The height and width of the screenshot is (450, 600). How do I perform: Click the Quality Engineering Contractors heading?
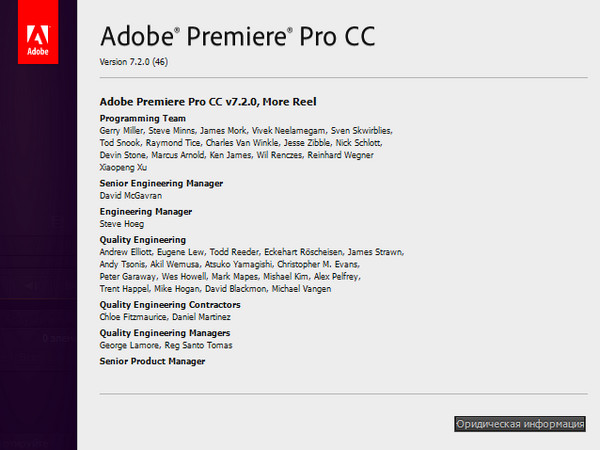(170, 305)
